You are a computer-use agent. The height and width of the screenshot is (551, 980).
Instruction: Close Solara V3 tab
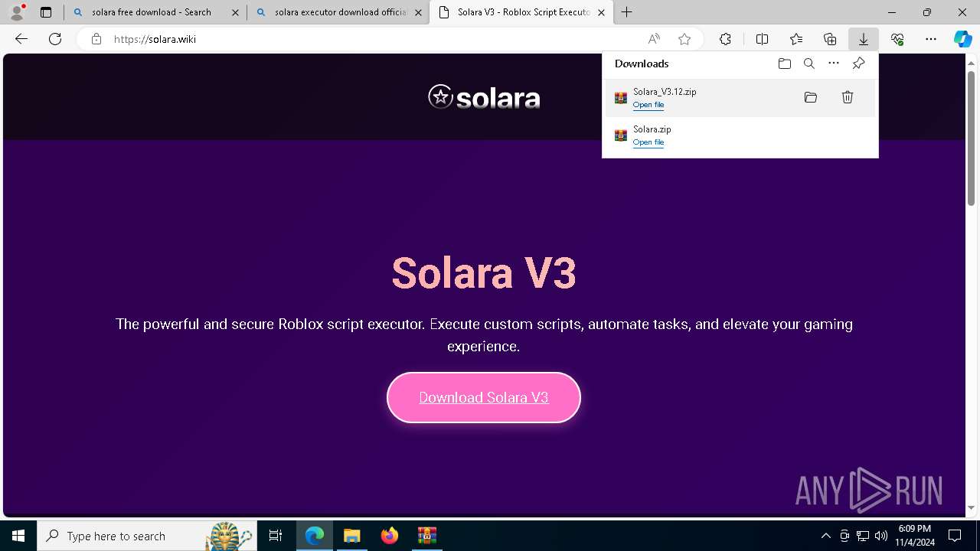point(601,12)
